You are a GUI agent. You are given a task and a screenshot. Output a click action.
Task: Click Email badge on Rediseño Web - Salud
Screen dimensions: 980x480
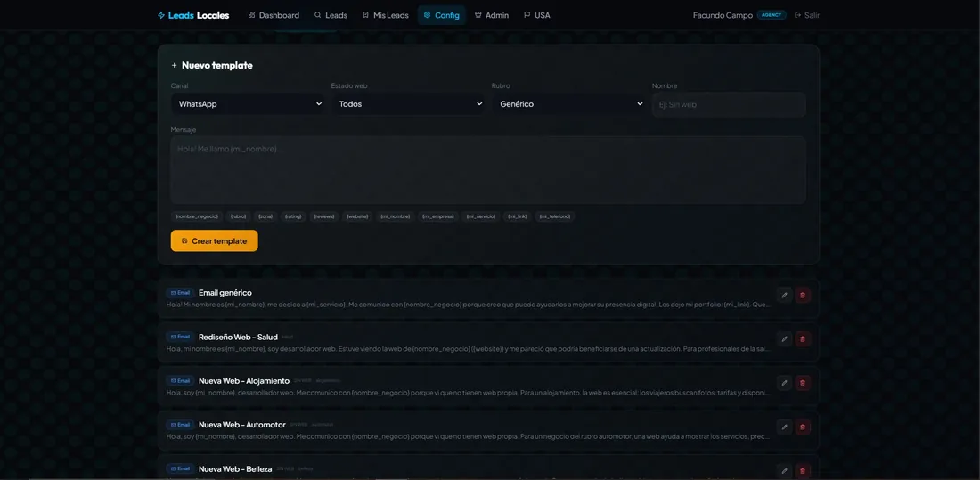click(180, 337)
